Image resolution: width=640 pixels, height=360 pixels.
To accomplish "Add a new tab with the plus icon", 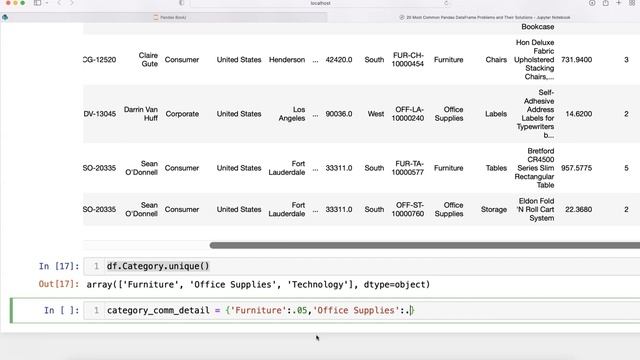I will pyautogui.click(x=619, y=3).
